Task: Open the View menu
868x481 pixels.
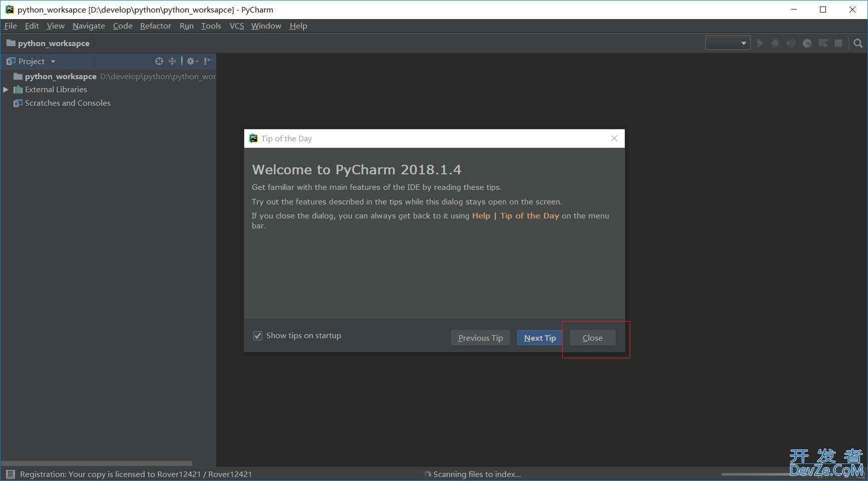Action: [56, 26]
